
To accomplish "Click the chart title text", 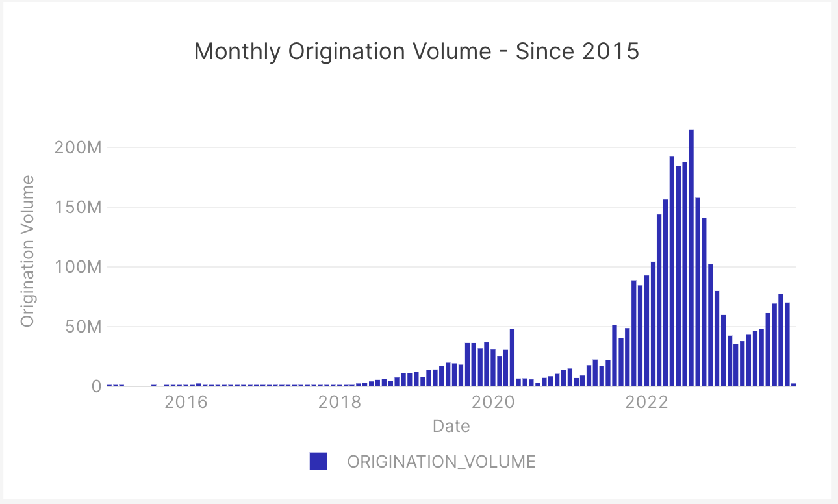I will point(416,51).
